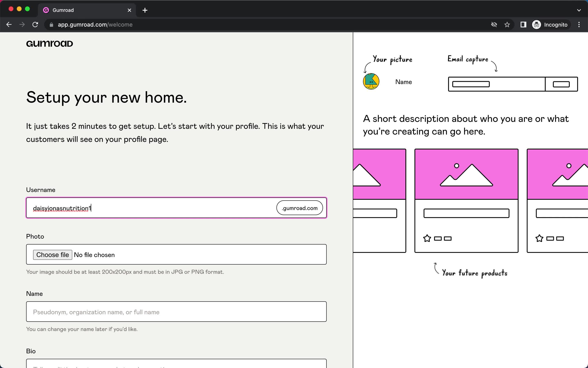
Task: Open the Incognito profile button
Action: point(550,25)
